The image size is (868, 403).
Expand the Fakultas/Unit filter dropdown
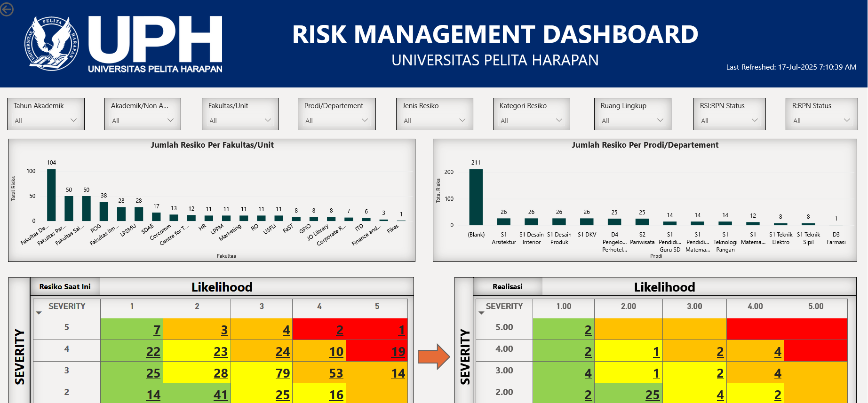pyautogui.click(x=240, y=120)
